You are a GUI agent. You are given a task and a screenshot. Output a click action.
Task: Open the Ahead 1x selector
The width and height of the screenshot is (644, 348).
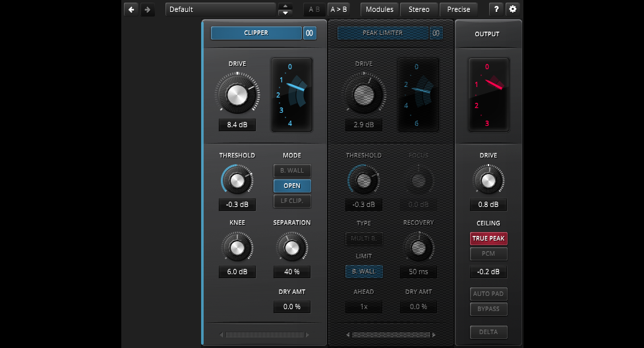[364, 307]
